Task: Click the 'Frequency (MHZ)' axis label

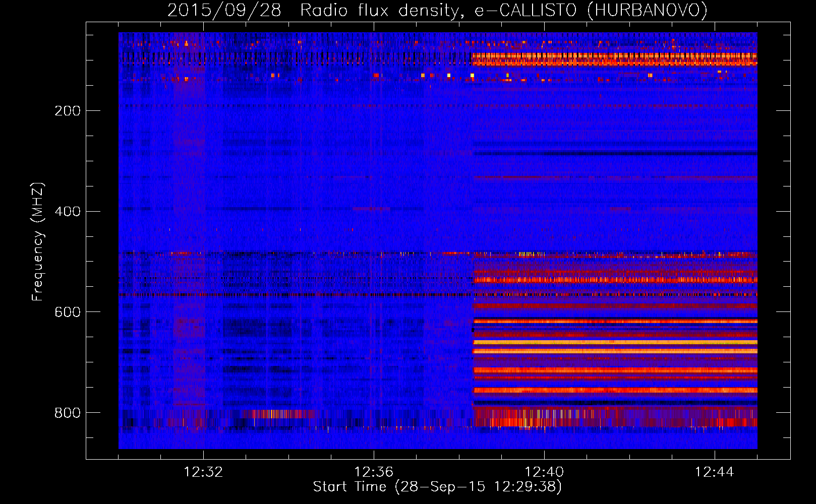Action: 38,242
